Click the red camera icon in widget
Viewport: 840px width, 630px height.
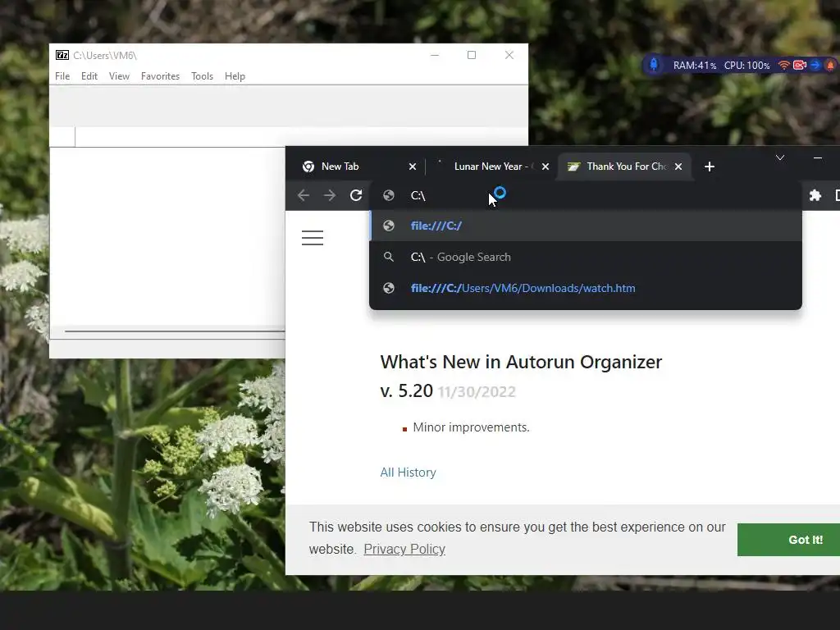800,66
